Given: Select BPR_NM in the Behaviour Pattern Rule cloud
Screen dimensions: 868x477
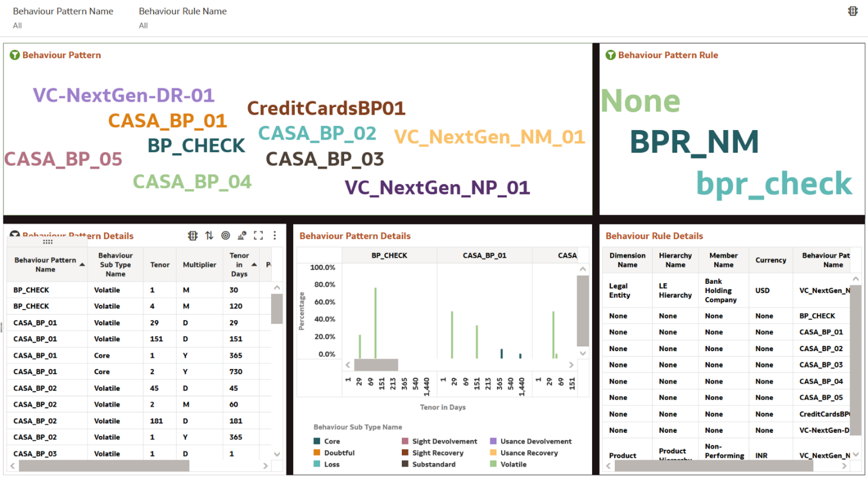Looking at the screenshot, I should [694, 142].
